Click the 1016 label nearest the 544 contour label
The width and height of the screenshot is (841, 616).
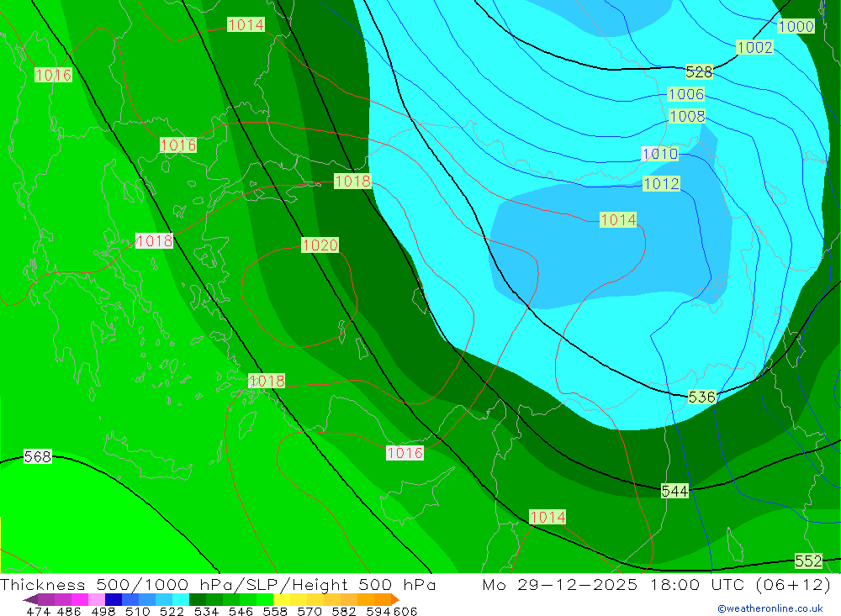(x=405, y=453)
